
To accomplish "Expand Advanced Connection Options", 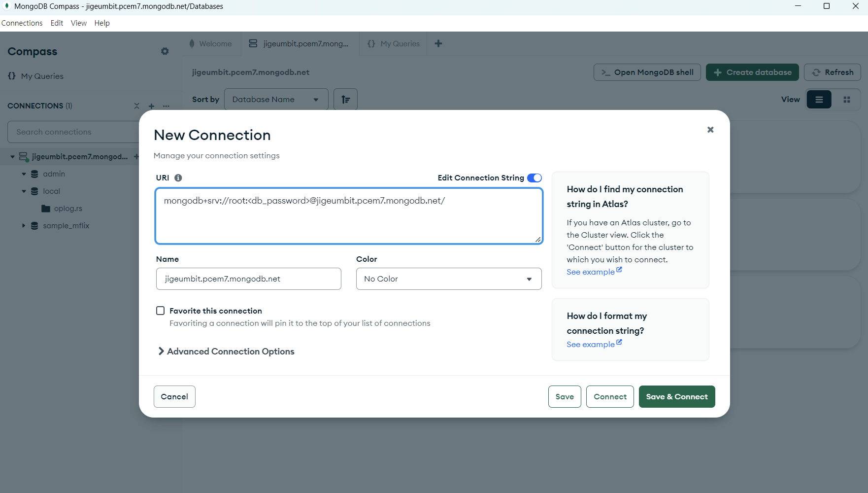I will [226, 352].
